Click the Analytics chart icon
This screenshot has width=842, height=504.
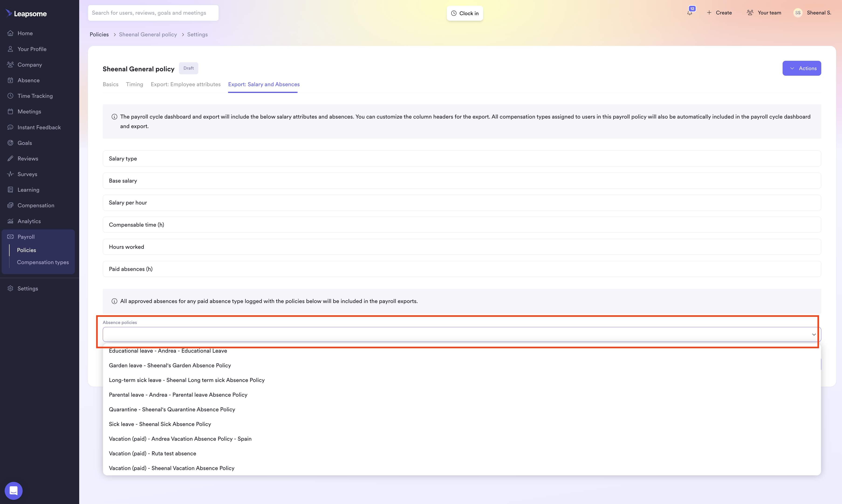(10, 221)
